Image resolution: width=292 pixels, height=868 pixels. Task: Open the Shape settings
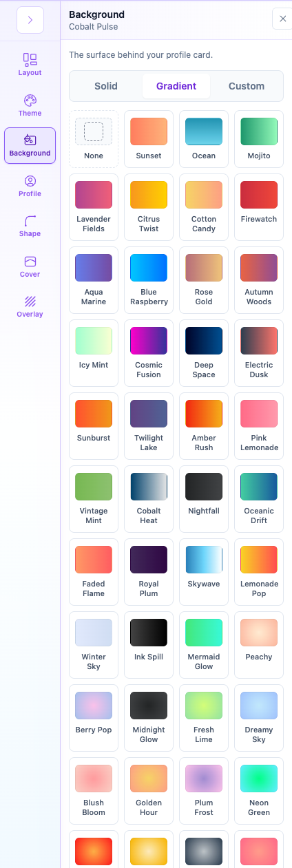pyautogui.click(x=30, y=226)
